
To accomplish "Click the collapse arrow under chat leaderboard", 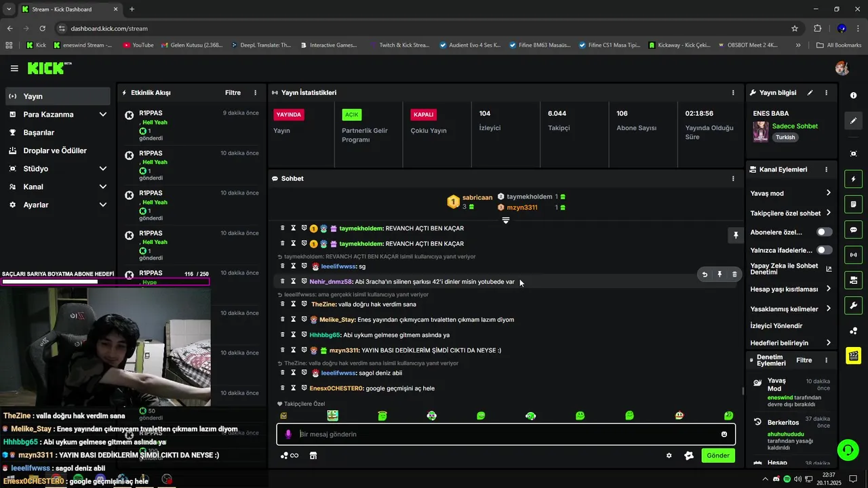I will pyautogui.click(x=505, y=220).
